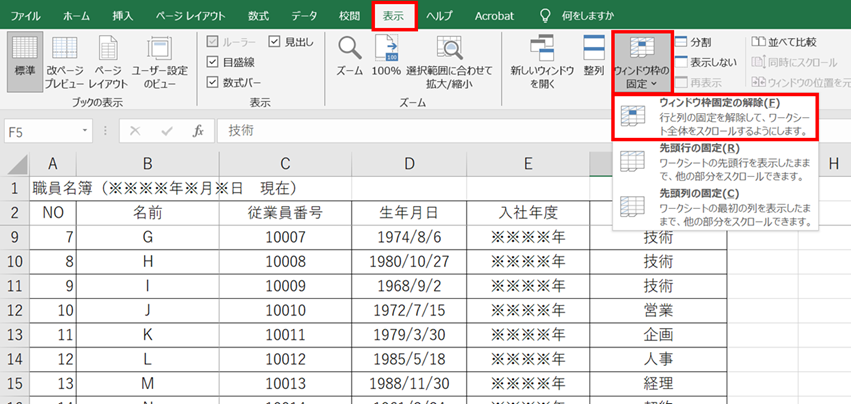This screenshot has width=851, height=404.
Task: Select 先頭行の固定 freeze top row
Action: click(716, 162)
